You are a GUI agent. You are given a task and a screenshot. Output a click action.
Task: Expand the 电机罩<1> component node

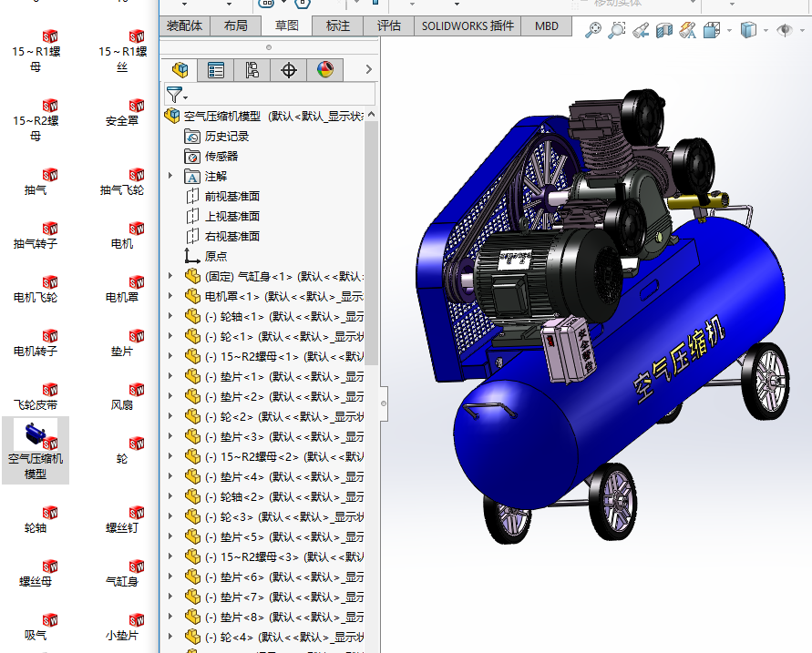click(x=170, y=296)
